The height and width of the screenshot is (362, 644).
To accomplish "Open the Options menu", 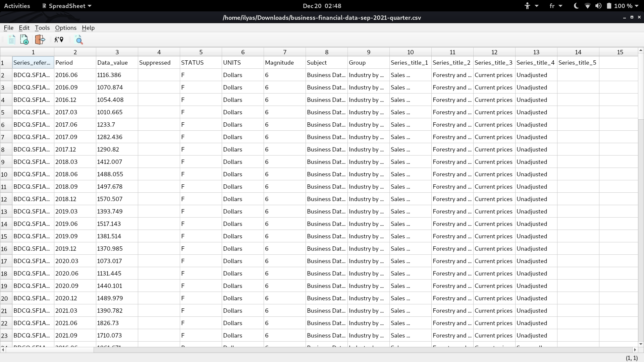I will click(x=66, y=28).
